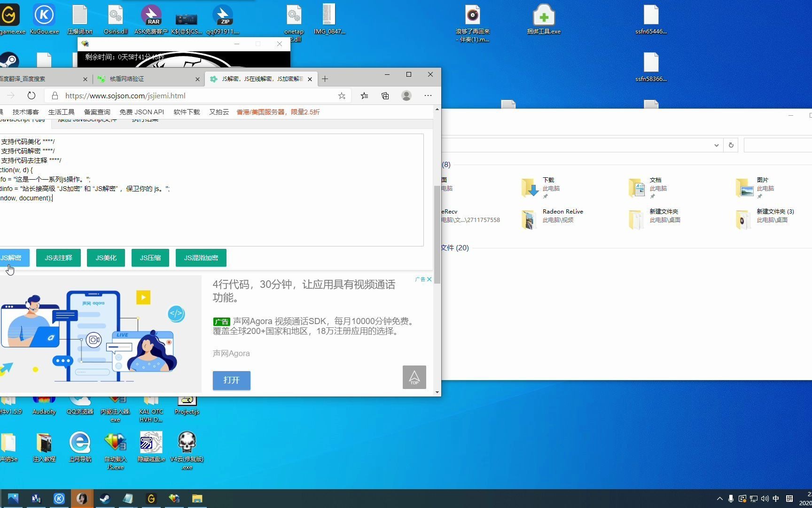Open File Explorer from the taskbar
812x508 pixels.
(x=197, y=498)
